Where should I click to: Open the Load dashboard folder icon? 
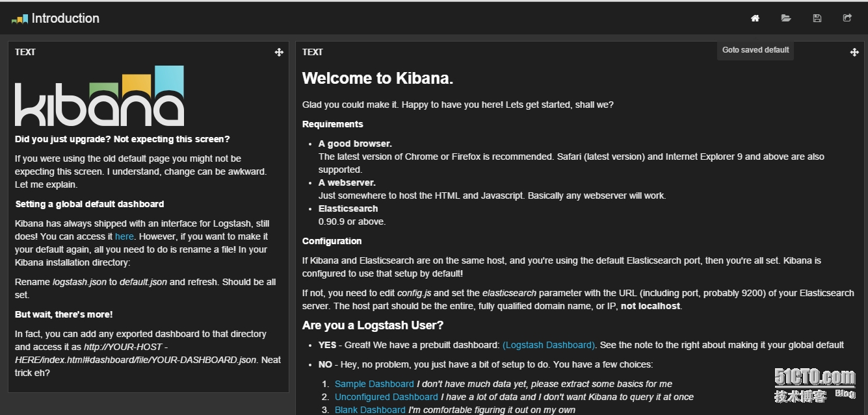786,18
